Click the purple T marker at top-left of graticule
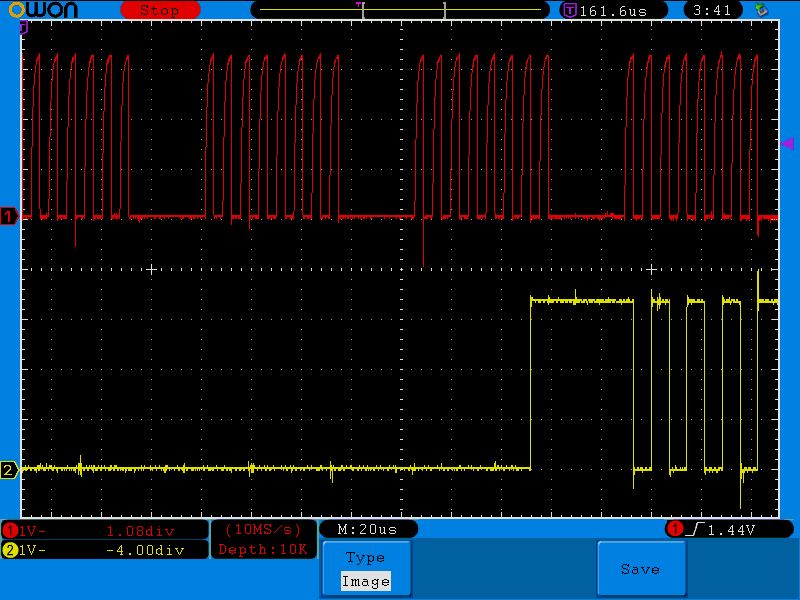 click(x=23, y=27)
